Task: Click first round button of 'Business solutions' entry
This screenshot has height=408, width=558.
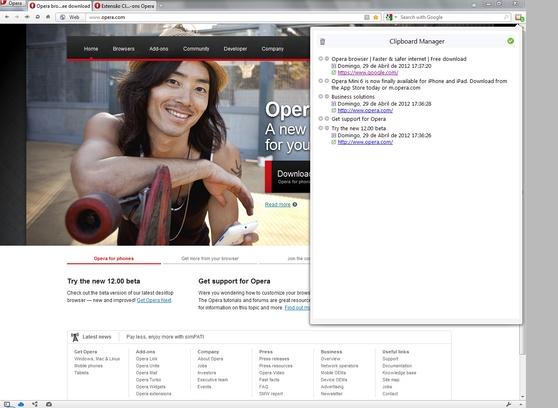Action: tap(321, 96)
